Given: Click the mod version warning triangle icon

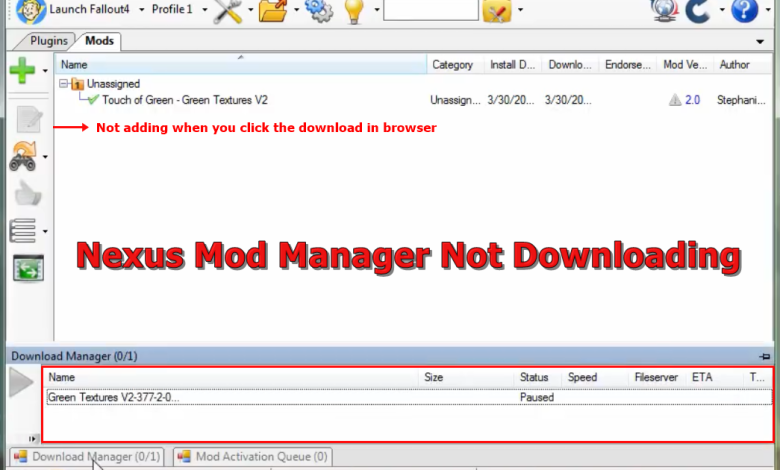Looking at the screenshot, I should (675, 100).
